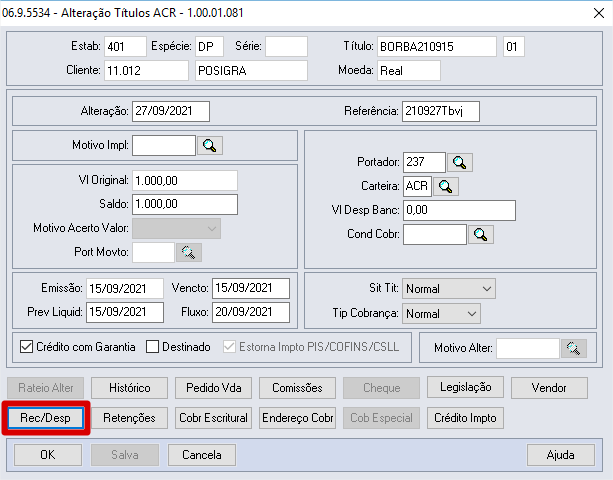Viewport: 613px width, 480px height.
Task: Open the Vendor button
Action: [549, 388]
